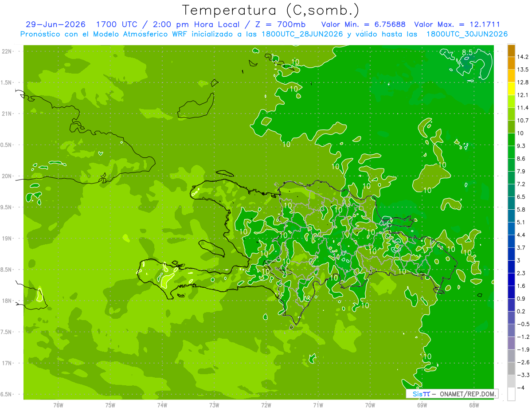Click "Valor Max. = 12.1711" text
532x411 pixels.
pos(457,24)
